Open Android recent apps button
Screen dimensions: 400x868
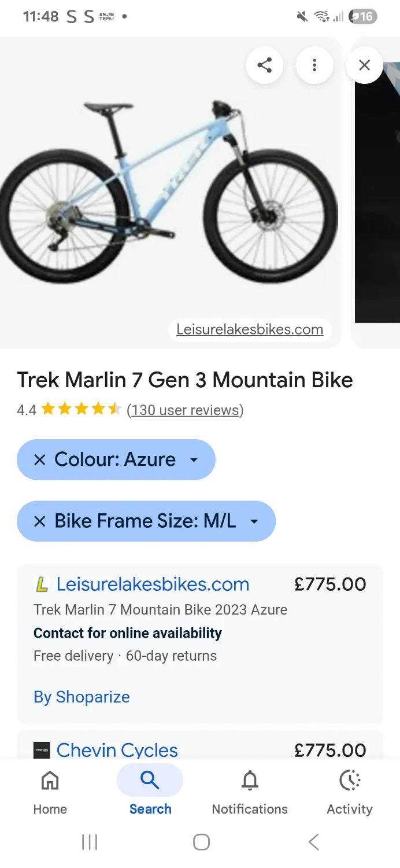coord(90,842)
